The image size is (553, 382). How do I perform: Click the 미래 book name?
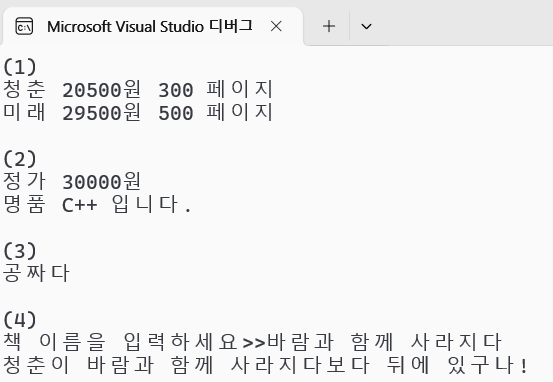[24, 112]
